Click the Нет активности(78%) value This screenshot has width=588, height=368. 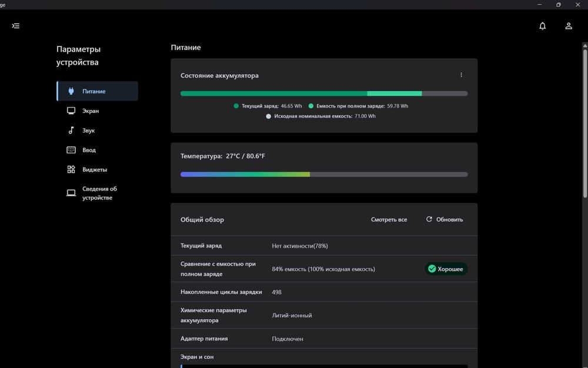click(x=300, y=246)
